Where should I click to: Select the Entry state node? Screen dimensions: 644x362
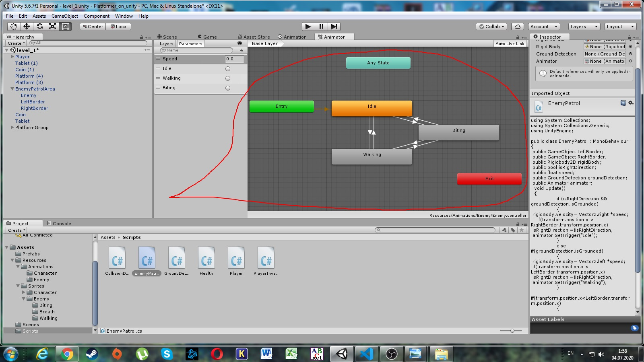coord(282,106)
